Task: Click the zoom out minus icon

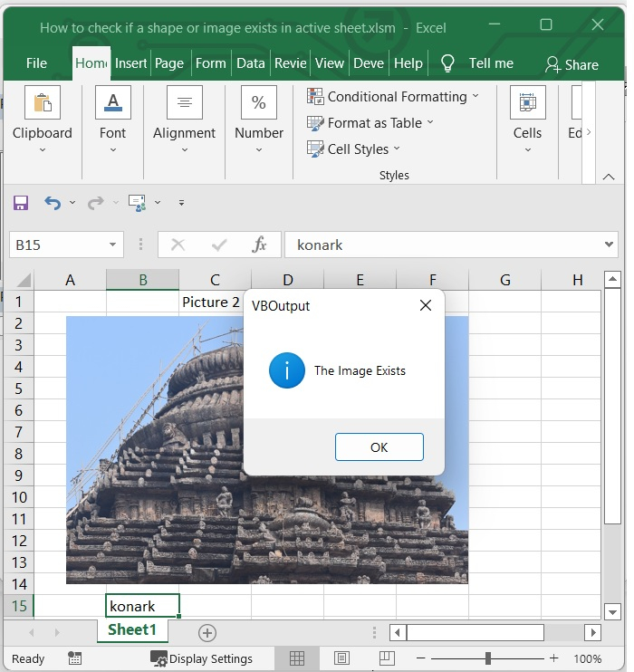Action: [x=421, y=658]
